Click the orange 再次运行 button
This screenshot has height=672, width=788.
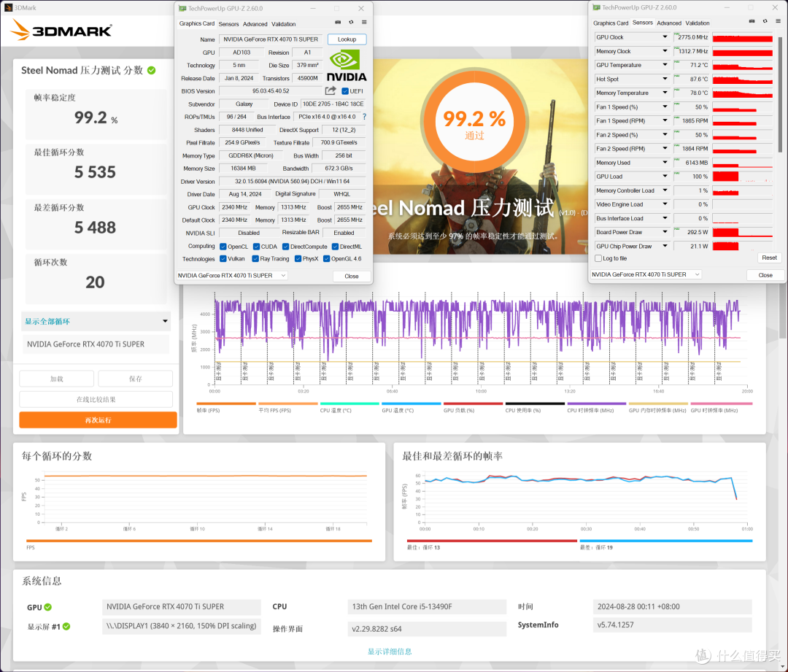point(98,420)
